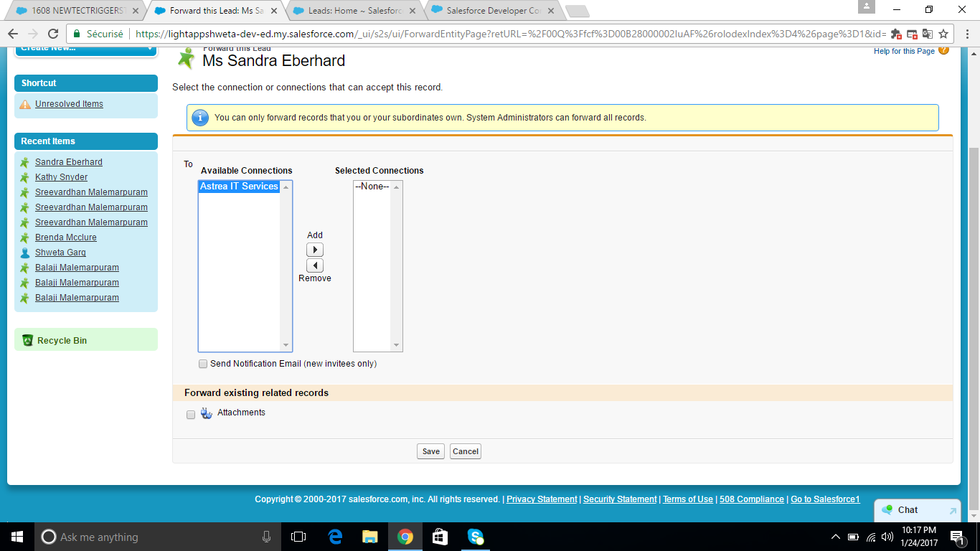The width and height of the screenshot is (980, 551).
Task: Open the Sandra Eberhard recent item
Action: point(69,162)
